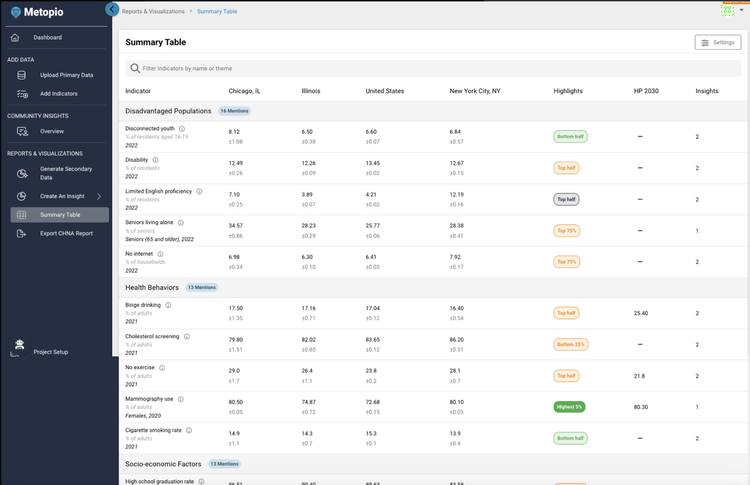Click the Highest 5% highlight for Mammography use

point(569,407)
